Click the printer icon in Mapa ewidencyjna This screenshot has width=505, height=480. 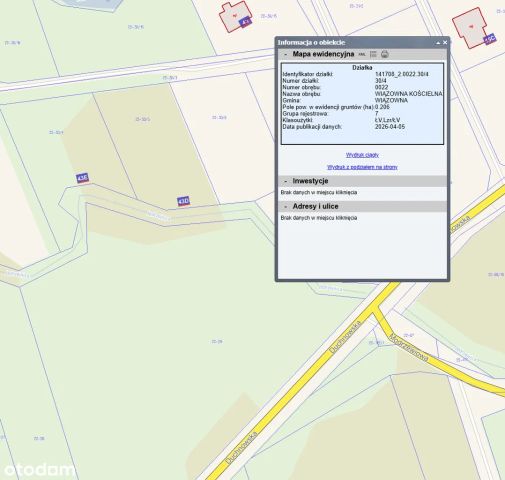pyautogui.click(x=385, y=54)
